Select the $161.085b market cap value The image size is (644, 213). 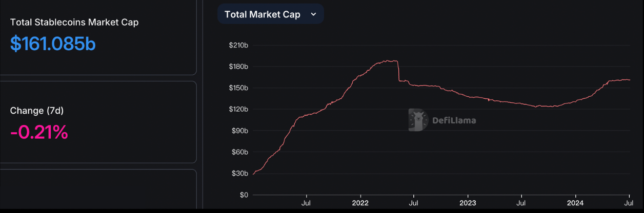click(53, 44)
